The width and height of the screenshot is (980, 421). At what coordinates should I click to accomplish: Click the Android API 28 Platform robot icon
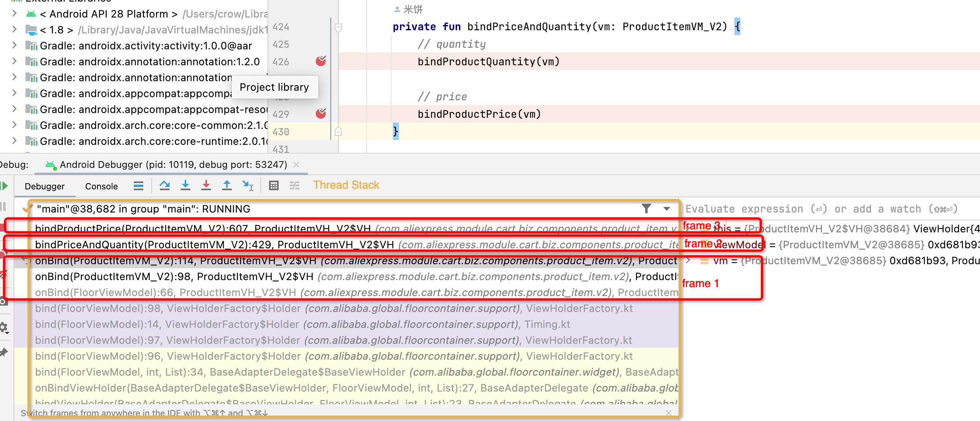(31, 14)
